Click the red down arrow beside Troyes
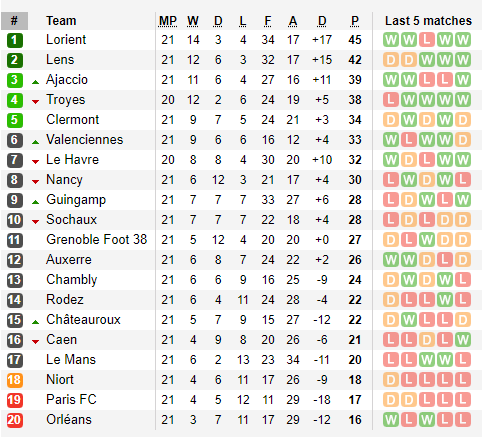483x437 pixels. 35,102
